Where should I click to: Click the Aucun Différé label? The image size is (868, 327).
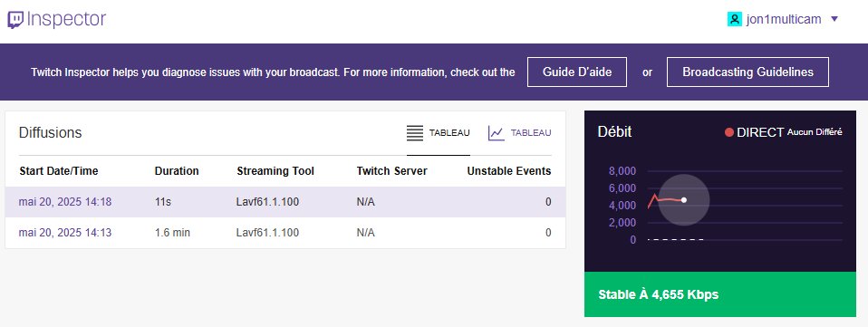815,132
